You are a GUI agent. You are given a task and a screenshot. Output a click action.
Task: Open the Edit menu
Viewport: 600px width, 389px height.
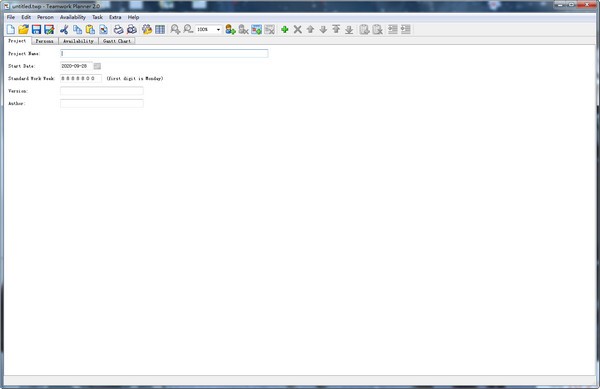click(26, 17)
